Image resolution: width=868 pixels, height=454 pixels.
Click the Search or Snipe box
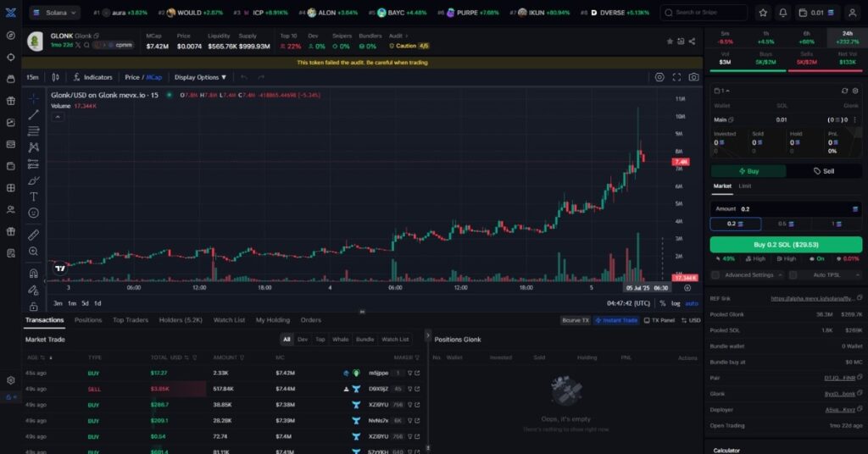704,13
